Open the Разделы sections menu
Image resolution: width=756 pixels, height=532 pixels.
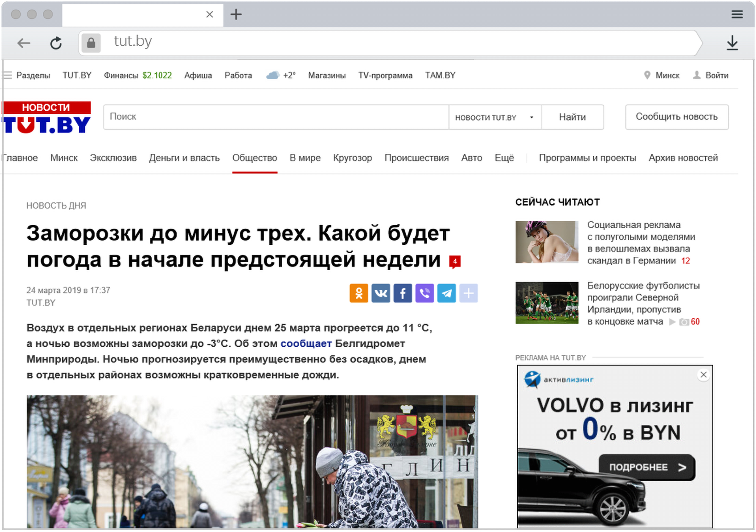point(26,75)
